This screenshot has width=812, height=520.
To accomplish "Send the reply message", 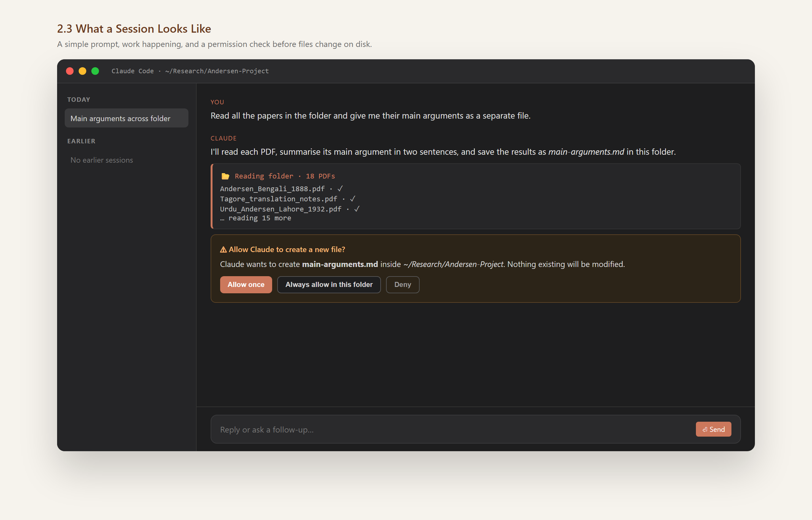I will (714, 429).
